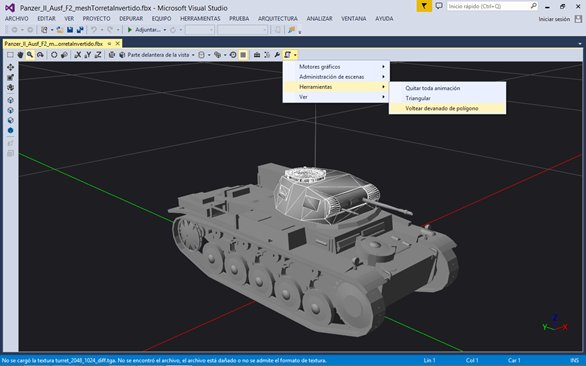Image resolution: width=586 pixels, height=366 pixels.
Task: Choose 'Voltear devanado de polígono'
Action: (447, 108)
